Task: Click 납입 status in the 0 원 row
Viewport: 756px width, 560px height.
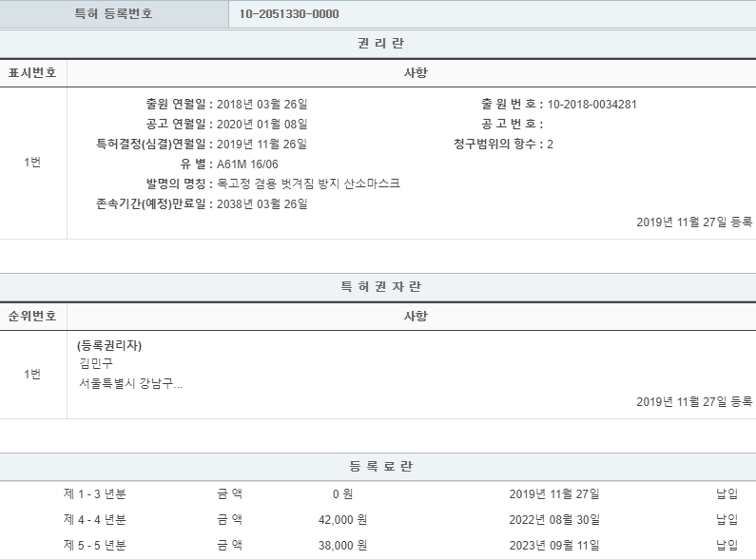Action: coord(727,494)
